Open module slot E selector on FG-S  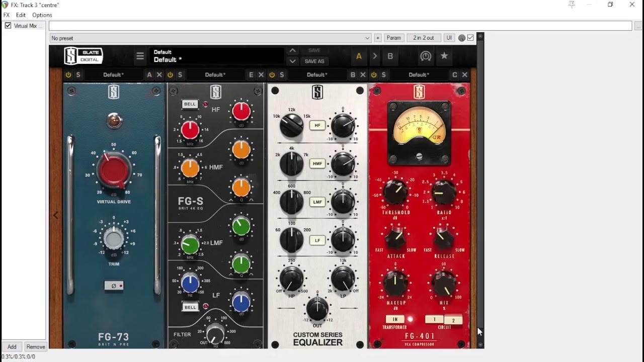point(251,75)
